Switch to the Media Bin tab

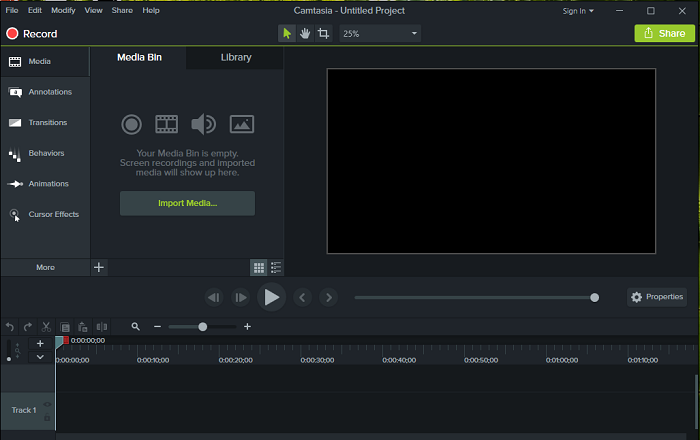tap(139, 58)
